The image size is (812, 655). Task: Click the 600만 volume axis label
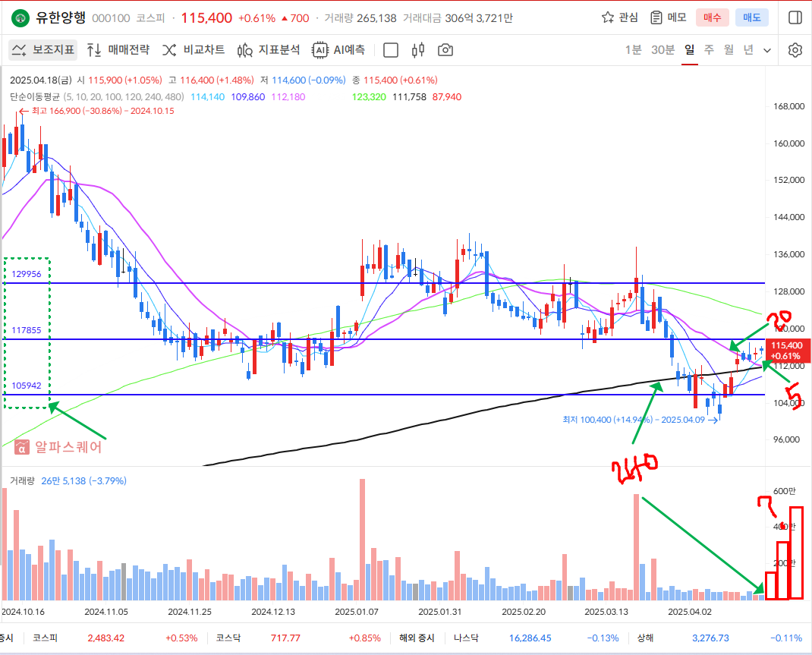click(x=784, y=491)
